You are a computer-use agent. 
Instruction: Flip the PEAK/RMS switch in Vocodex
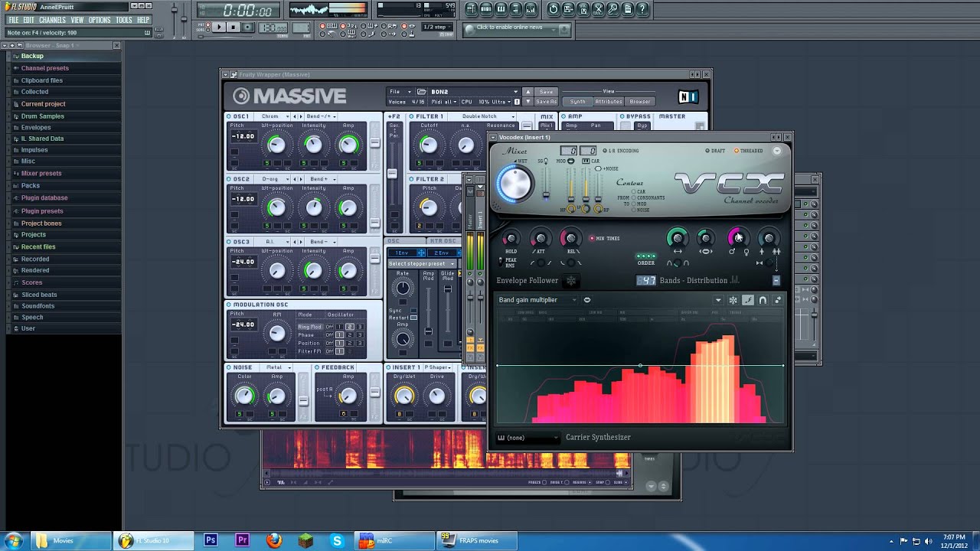(x=500, y=262)
